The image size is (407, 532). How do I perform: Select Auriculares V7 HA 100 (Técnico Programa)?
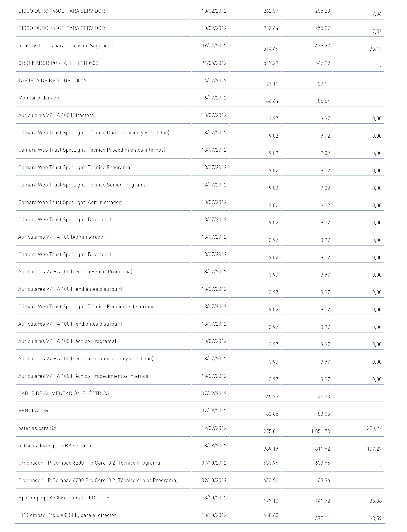[67, 341]
